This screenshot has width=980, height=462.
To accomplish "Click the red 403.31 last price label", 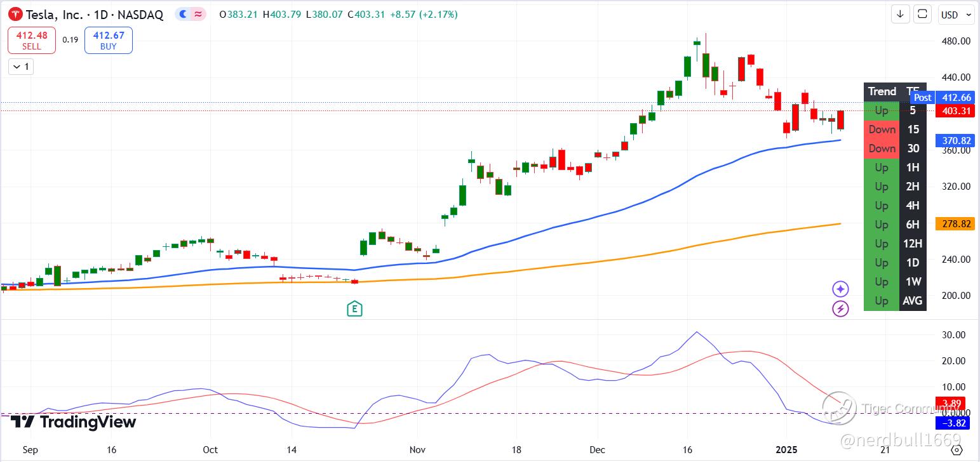I will tap(955, 111).
